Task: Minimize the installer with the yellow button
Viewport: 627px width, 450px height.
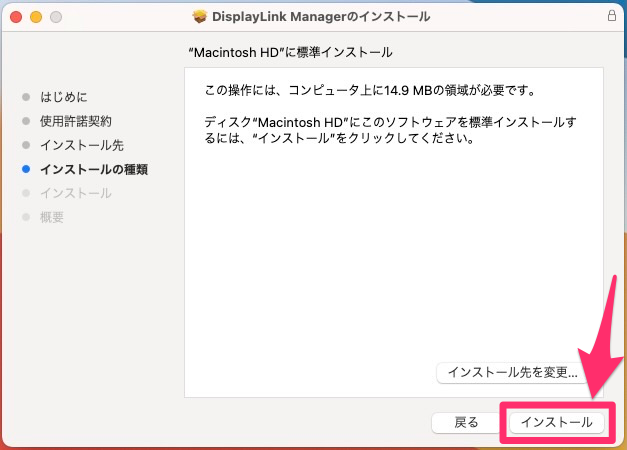Action: pos(36,17)
